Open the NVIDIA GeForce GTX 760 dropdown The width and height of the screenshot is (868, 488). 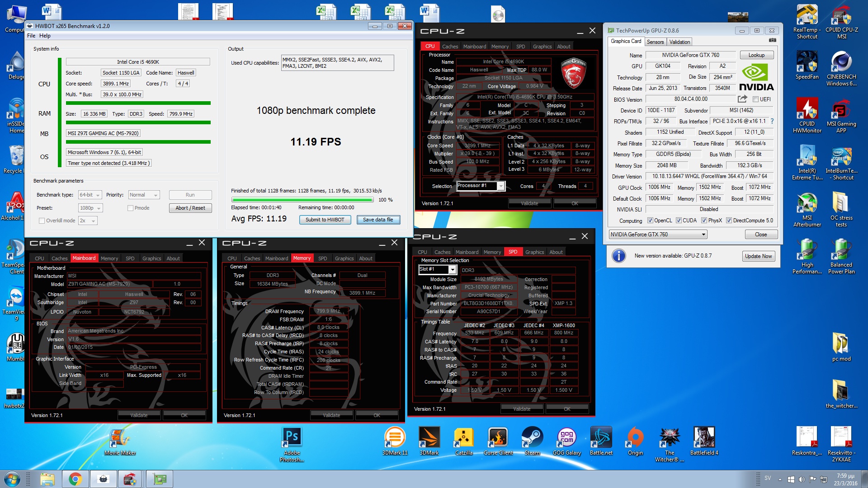pos(658,235)
